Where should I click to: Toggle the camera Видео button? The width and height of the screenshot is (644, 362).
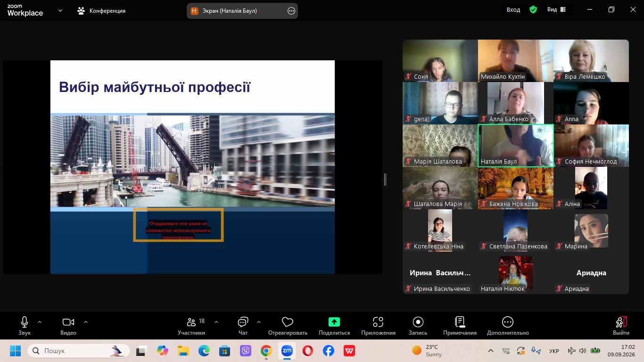tap(68, 322)
